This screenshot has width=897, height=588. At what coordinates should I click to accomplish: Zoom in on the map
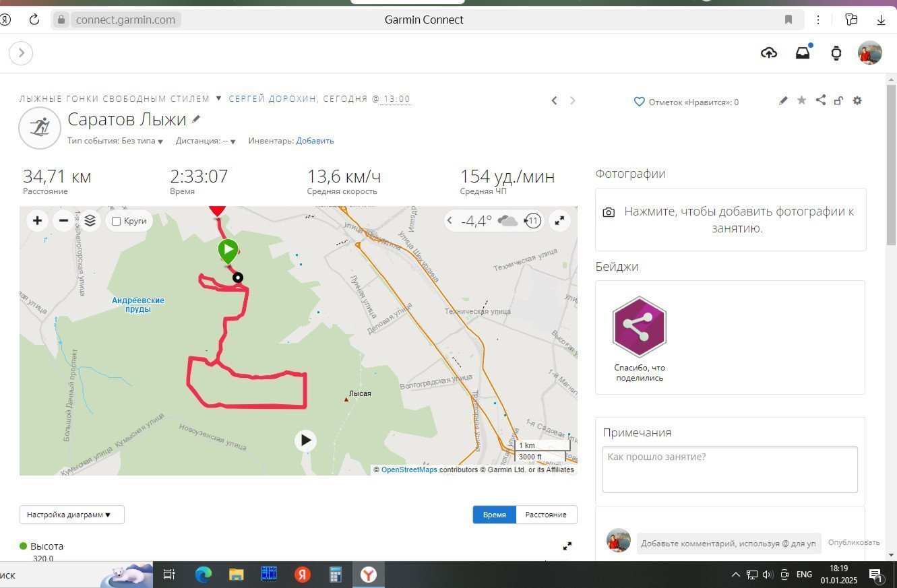tap(37, 220)
